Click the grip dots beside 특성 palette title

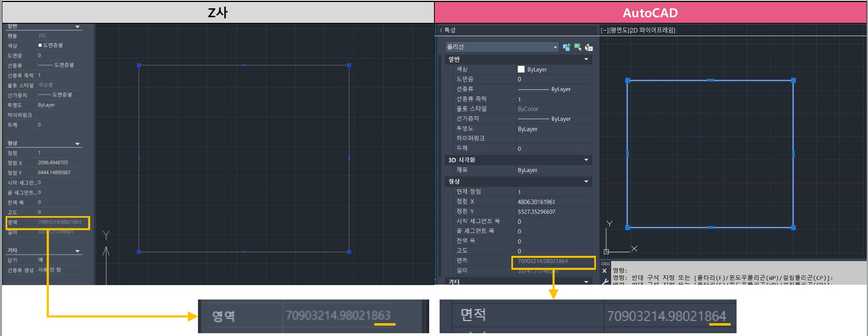[441, 30]
